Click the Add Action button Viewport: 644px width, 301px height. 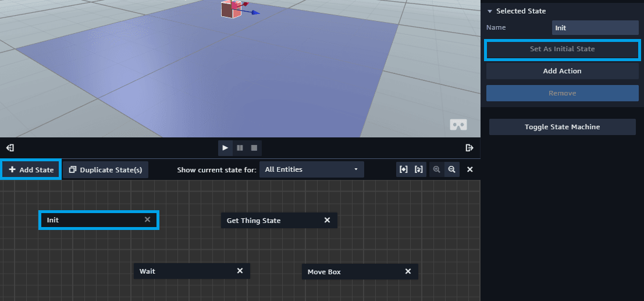pos(562,71)
